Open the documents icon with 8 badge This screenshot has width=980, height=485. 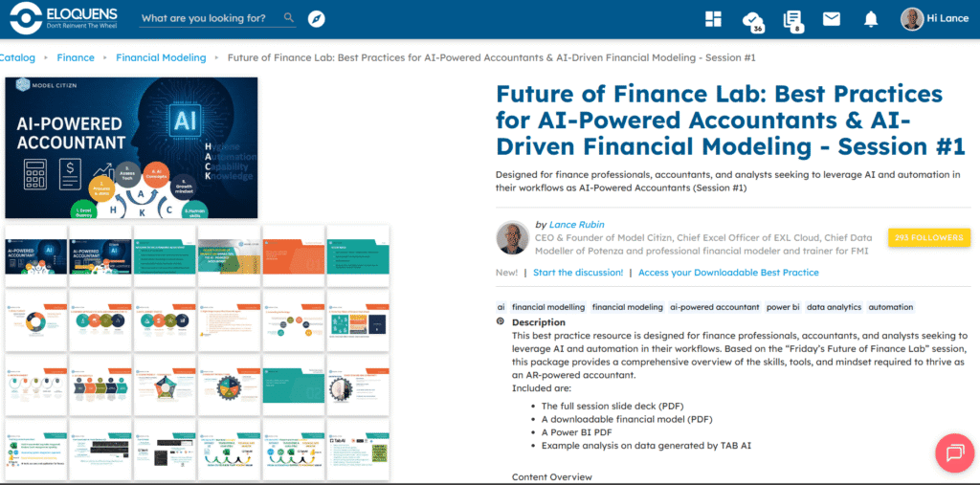(792, 20)
